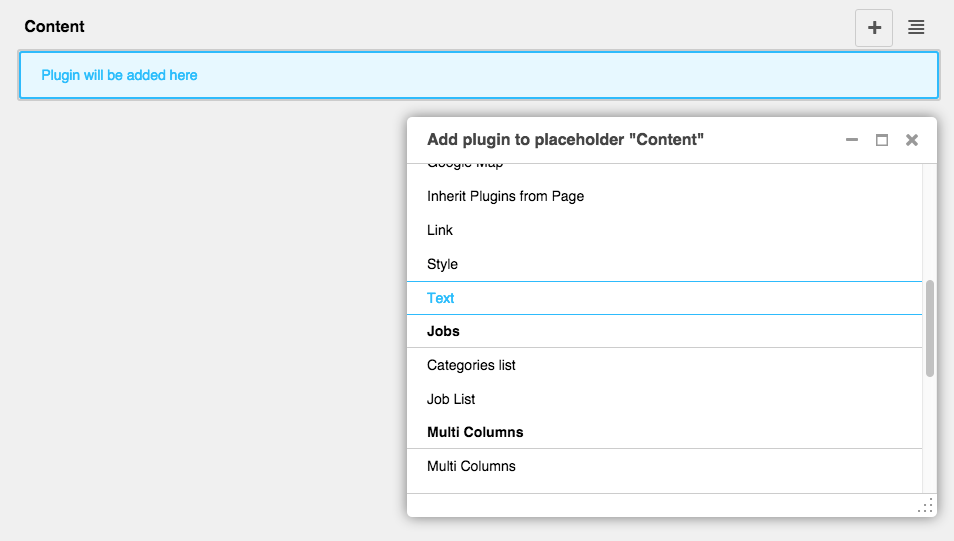This screenshot has height=541, width=954.
Task: Minimize the Add plugin dialog
Action: pos(852,140)
